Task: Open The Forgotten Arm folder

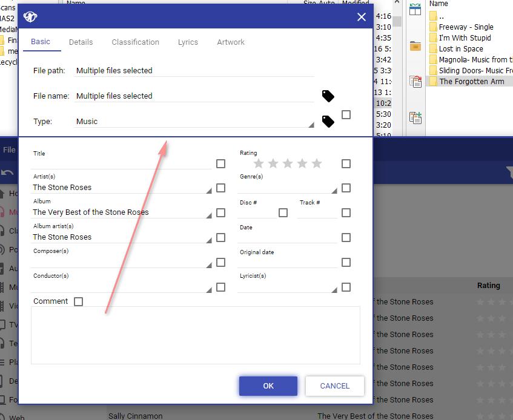Action: coord(471,81)
